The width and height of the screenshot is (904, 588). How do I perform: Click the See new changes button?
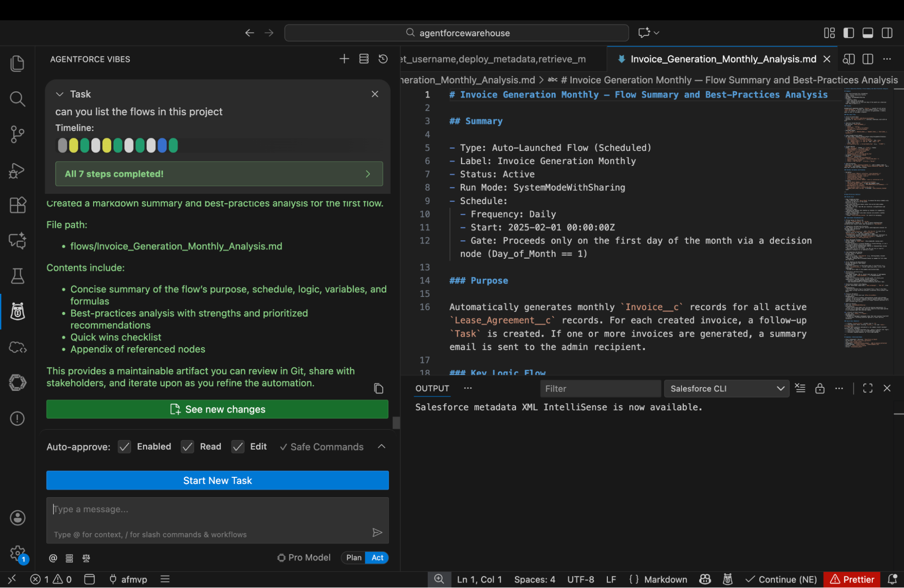[217, 409]
